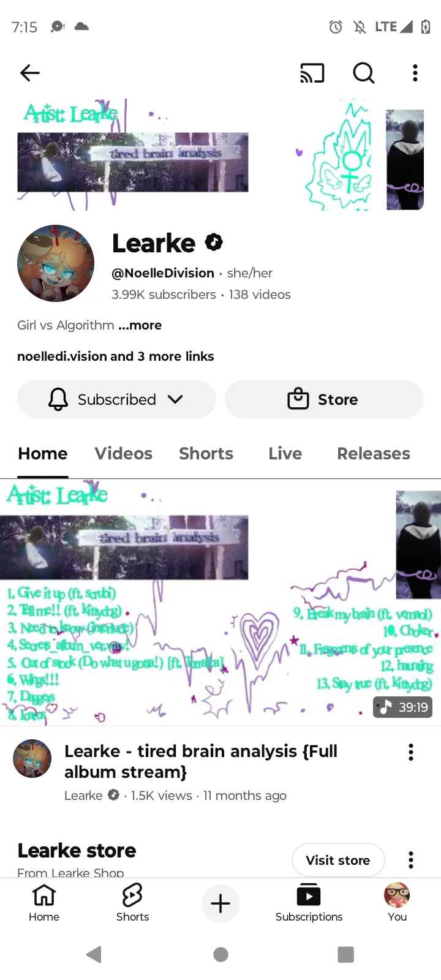Open Learke store section options menu
This screenshot has width=441, height=980.
tap(411, 860)
